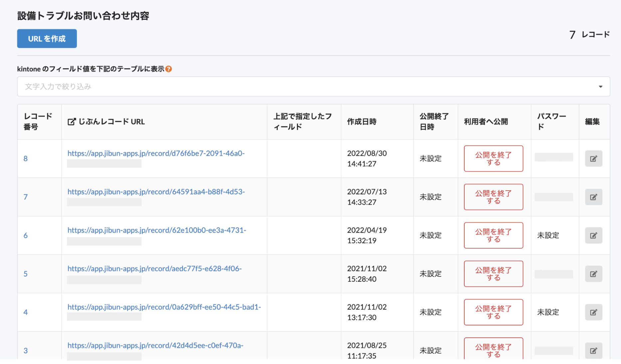Open the record URL starting with d76f6be7

156,153
